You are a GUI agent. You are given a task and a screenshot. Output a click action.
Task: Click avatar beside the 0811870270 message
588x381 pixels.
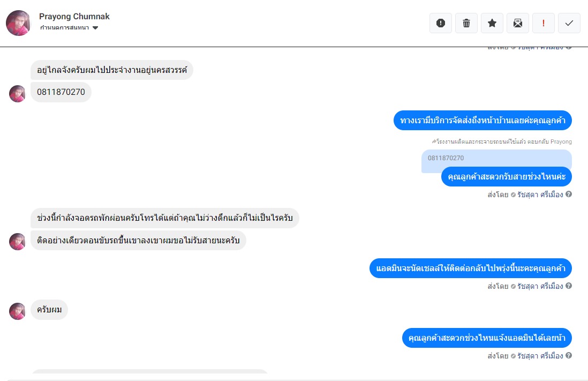pyautogui.click(x=18, y=94)
